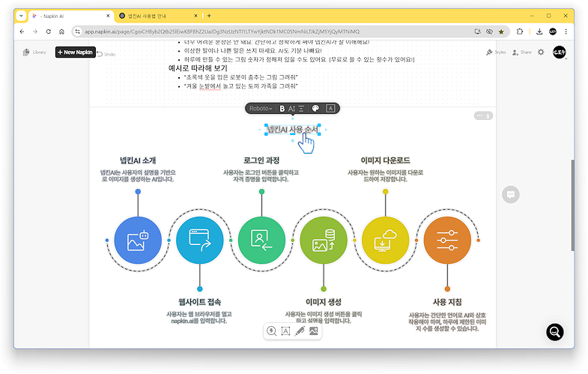Select the insert image tool
Viewport: 588px width, 374px height.
tap(314, 331)
